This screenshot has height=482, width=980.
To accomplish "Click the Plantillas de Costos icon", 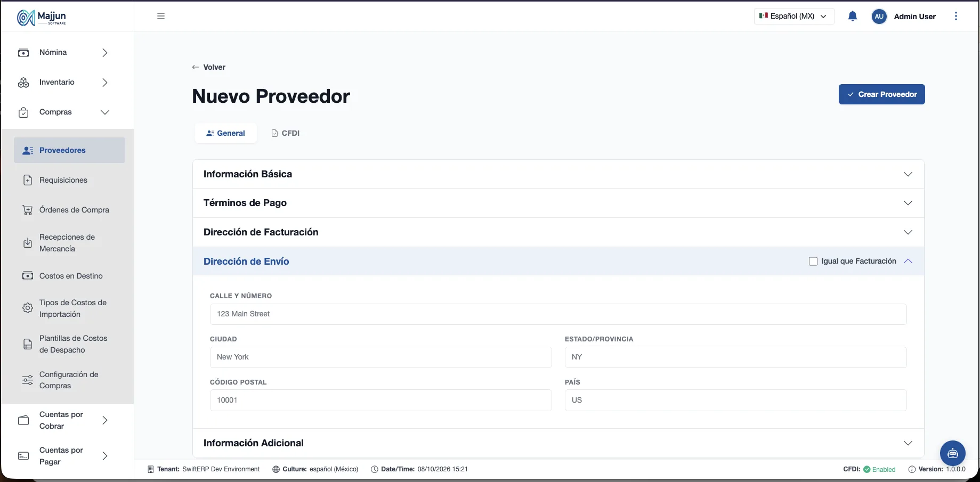I will [28, 344].
